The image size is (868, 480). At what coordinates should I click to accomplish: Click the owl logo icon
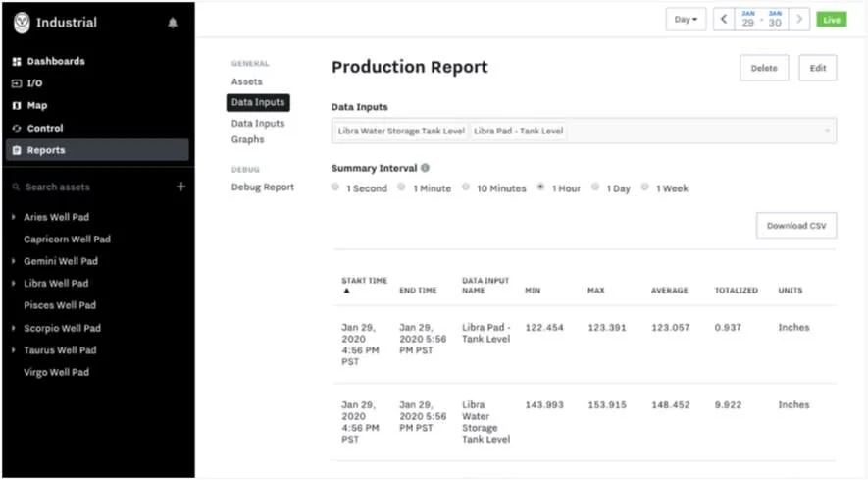pos(22,23)
